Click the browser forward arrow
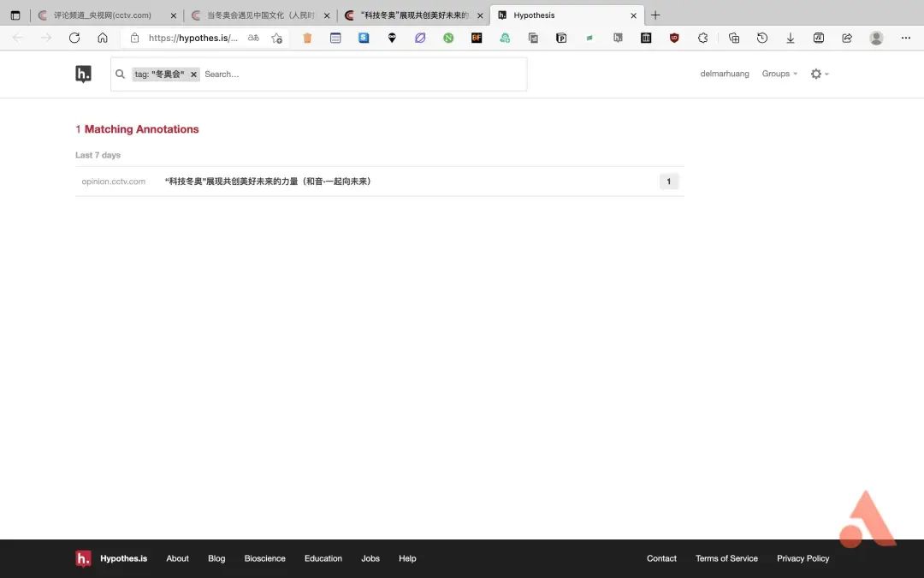924x578 pixels. (x=46, y=38)
